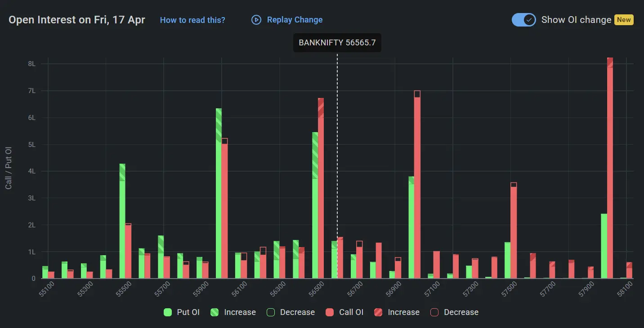644x328 pixels.
Task: Click the BANKNIFTY 56565.7 tooltip label
Action: 336,42
